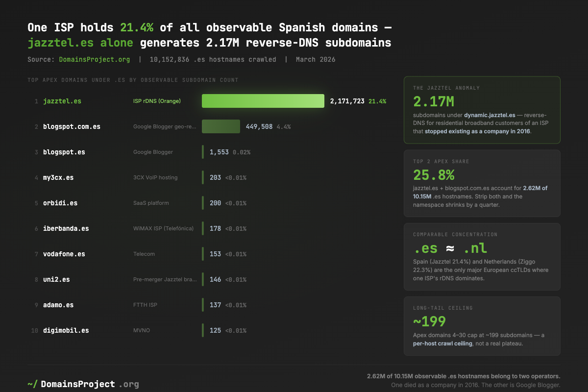Select adamo.es in the list
Image resolution: width=588 pixels, height=392 pixels.
click(x=58, y=305)
